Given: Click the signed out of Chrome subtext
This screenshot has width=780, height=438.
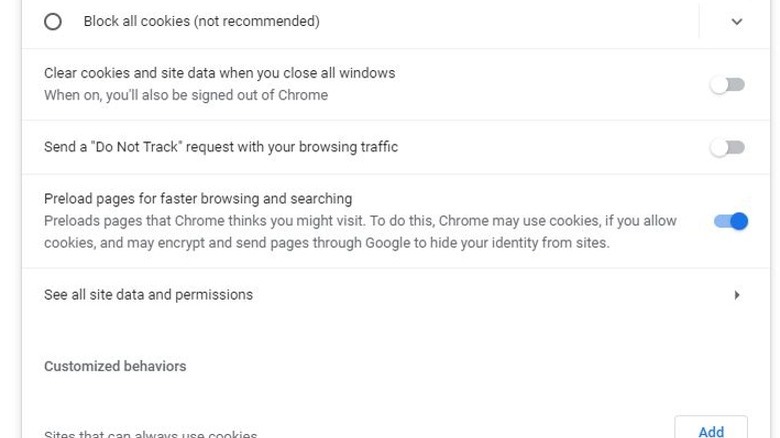Looking at the screenshot, I should tap(186, 95).
